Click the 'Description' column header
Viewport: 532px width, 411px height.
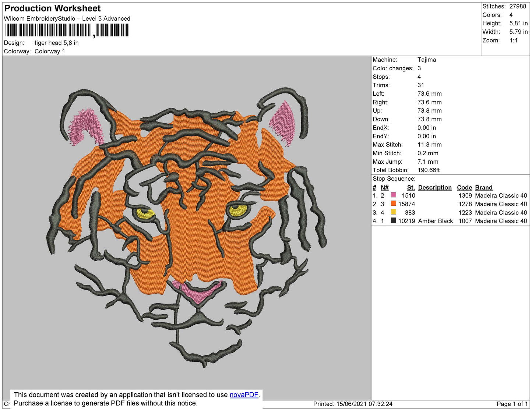(435, 187)
